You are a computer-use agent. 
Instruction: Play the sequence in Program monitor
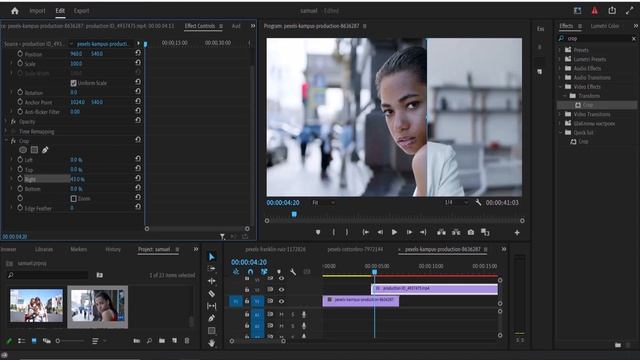tap(394, 232)
